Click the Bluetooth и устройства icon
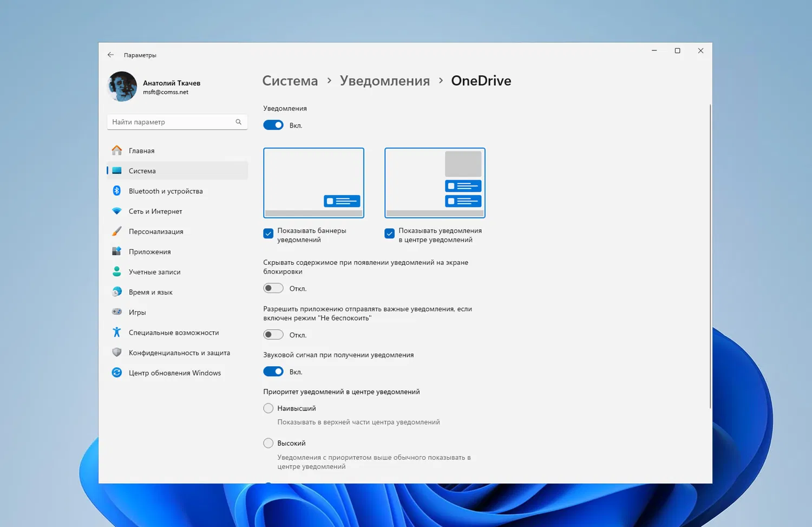812x527 pixels. [x=117, y=191]
